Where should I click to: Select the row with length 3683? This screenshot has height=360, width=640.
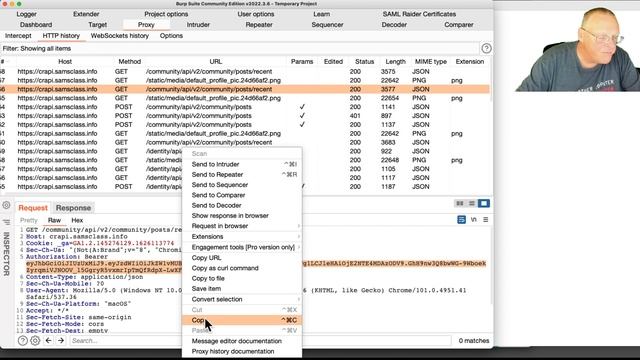coord(245,142)
